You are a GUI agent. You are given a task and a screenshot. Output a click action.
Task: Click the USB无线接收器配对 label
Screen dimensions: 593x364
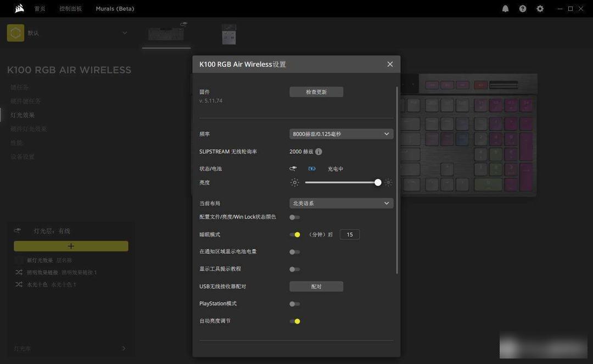click(222, 287)
